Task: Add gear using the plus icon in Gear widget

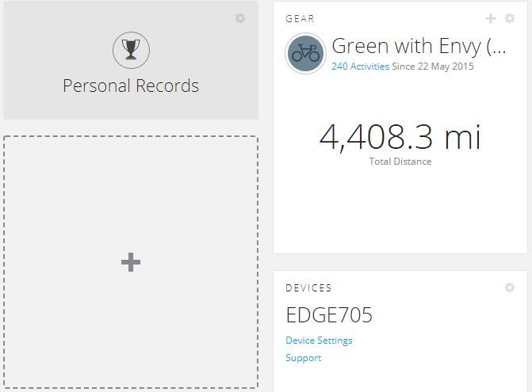Action: pos(491,18)
